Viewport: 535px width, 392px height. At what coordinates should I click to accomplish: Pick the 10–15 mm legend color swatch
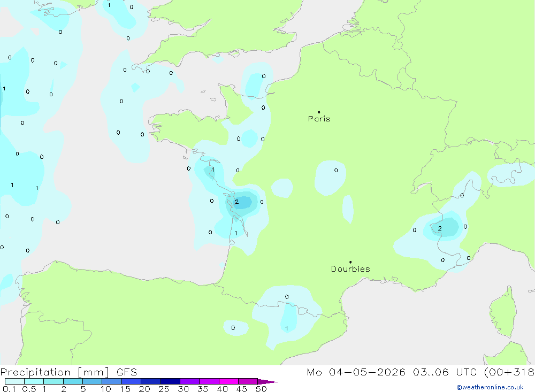[112, 381]
